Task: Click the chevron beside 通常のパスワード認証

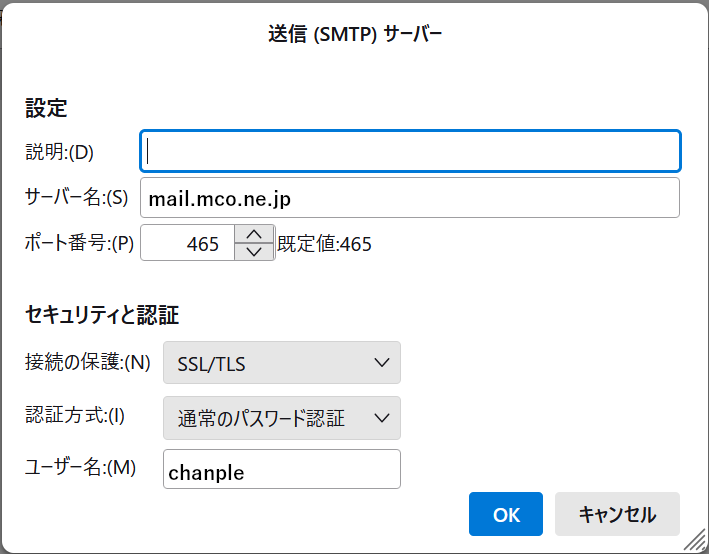Action: click(382, 418)
